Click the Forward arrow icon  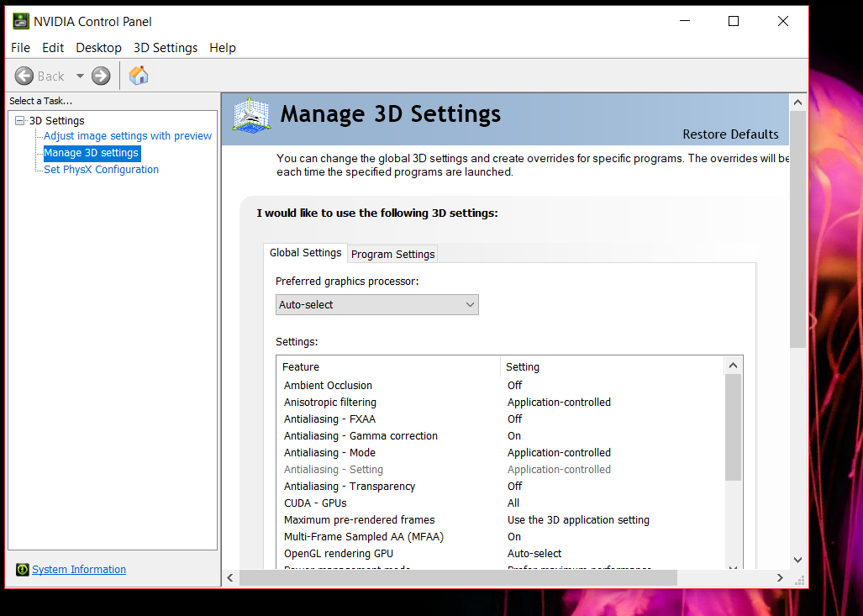point(101,76)
